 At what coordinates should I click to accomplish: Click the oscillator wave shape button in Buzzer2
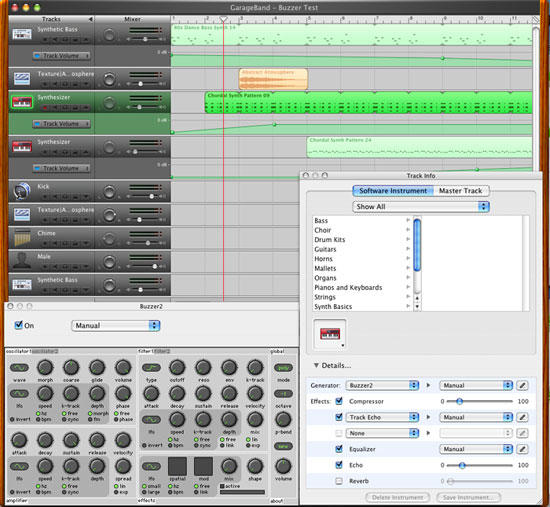[x=19, y=368]
